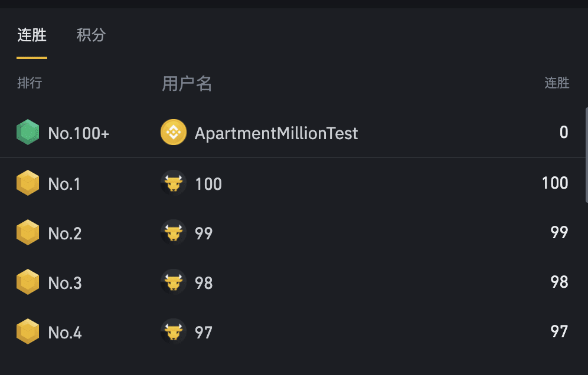Click the gold cube badge for No.4
Screen dimensions: 588x375
click(28, 331)
